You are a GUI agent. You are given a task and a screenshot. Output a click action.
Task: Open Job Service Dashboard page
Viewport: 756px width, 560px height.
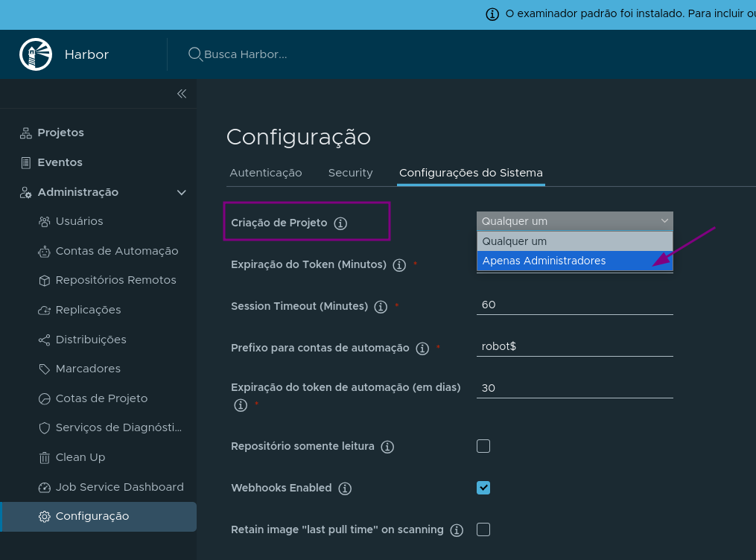tap(119, 487)
